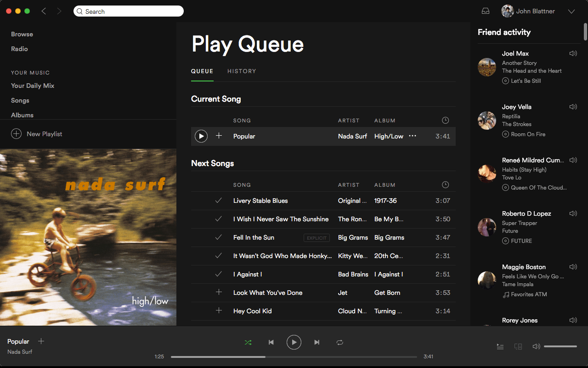
Task: Mute the volume speaker icon
Action: tap(536, 346)
